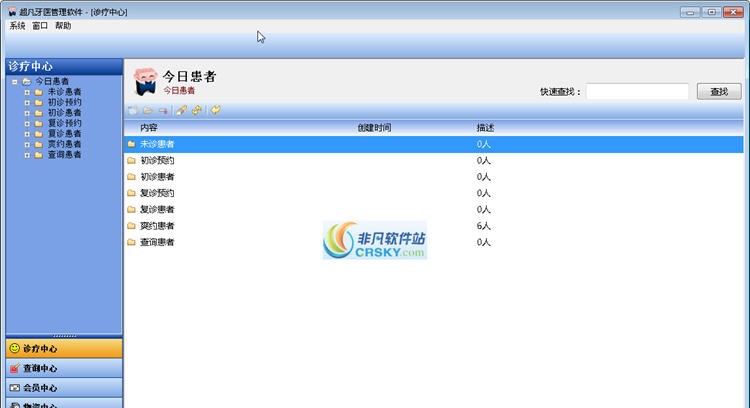750x408 pixels.
Task: Select the 未诊患者 row name in list
Action: coord(157,144)
